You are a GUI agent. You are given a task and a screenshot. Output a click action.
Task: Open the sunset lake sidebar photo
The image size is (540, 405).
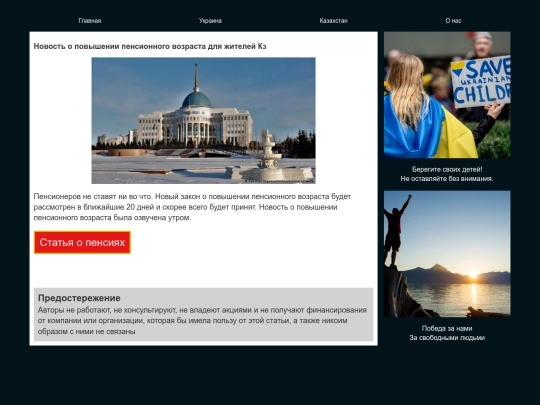[447, 254]
